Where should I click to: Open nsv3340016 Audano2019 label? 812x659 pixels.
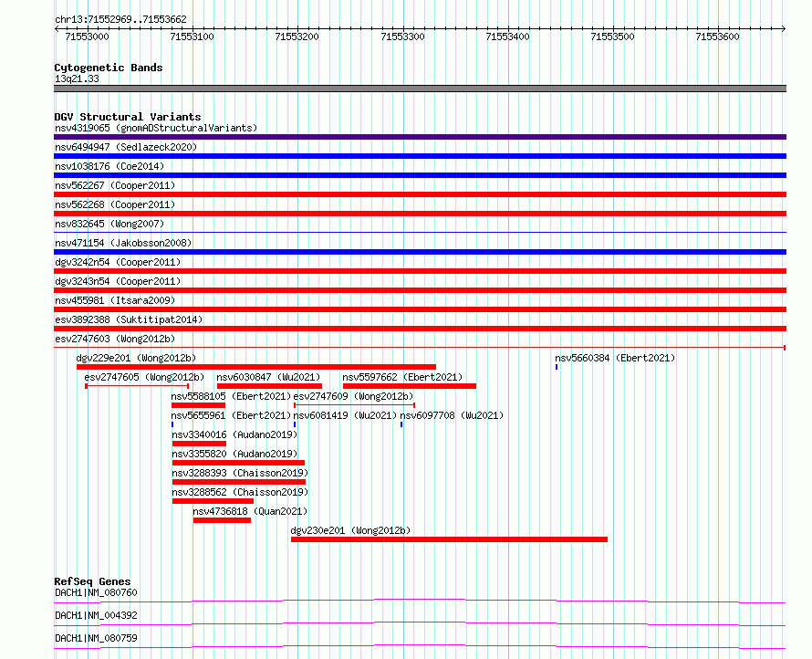click(x=234, y=434)
